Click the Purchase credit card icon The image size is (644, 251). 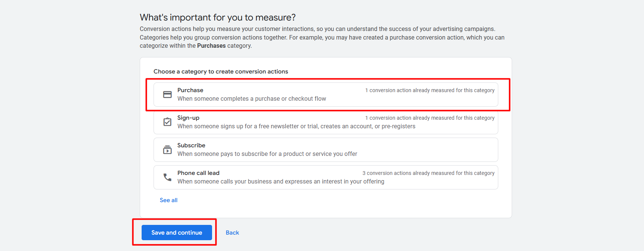167,95
